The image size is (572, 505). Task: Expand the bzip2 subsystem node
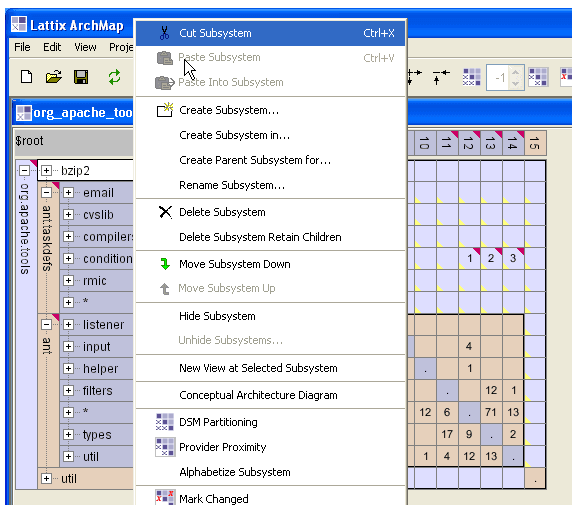click(x=46, y=170)
